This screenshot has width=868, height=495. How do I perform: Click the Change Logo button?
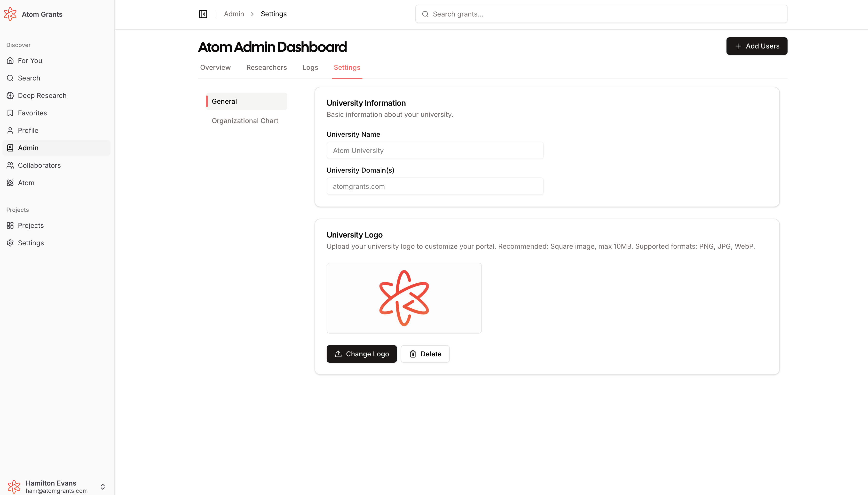click(x=361, y=354)
